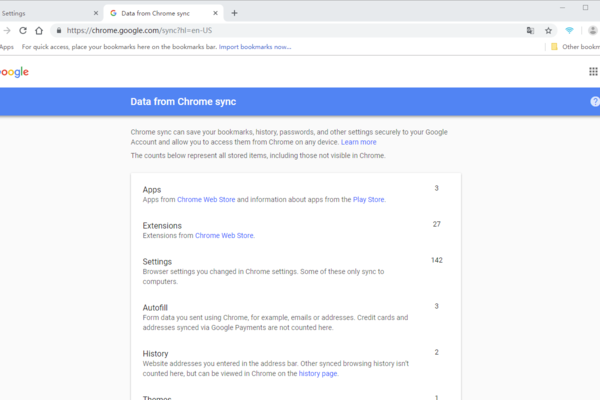Maximize the browser window
Image resolution: width=600 pixels, height=400 pixels.
click(x=585, y=8)
